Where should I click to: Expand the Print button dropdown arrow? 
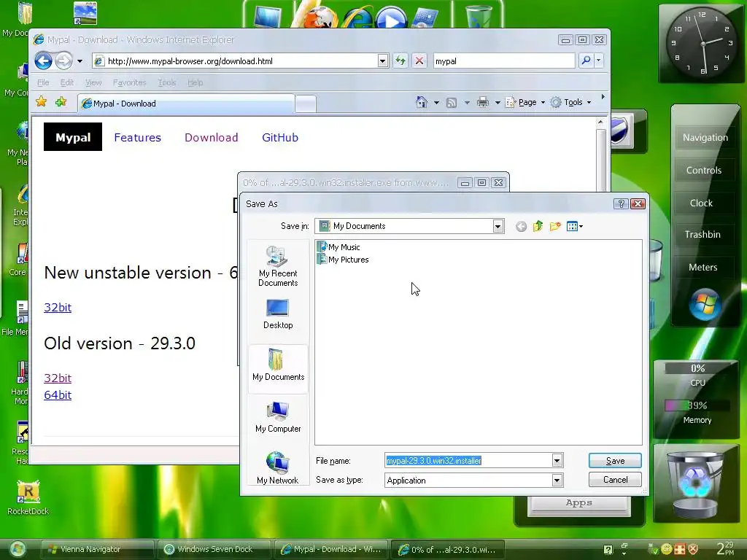click(498, 102)
